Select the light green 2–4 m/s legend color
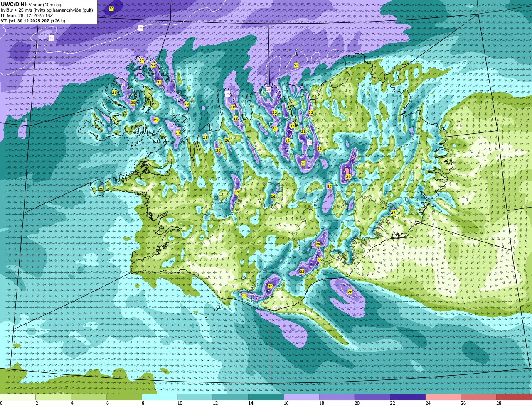The width and height of the screenshot is (532, 406). tap(53, 397)
